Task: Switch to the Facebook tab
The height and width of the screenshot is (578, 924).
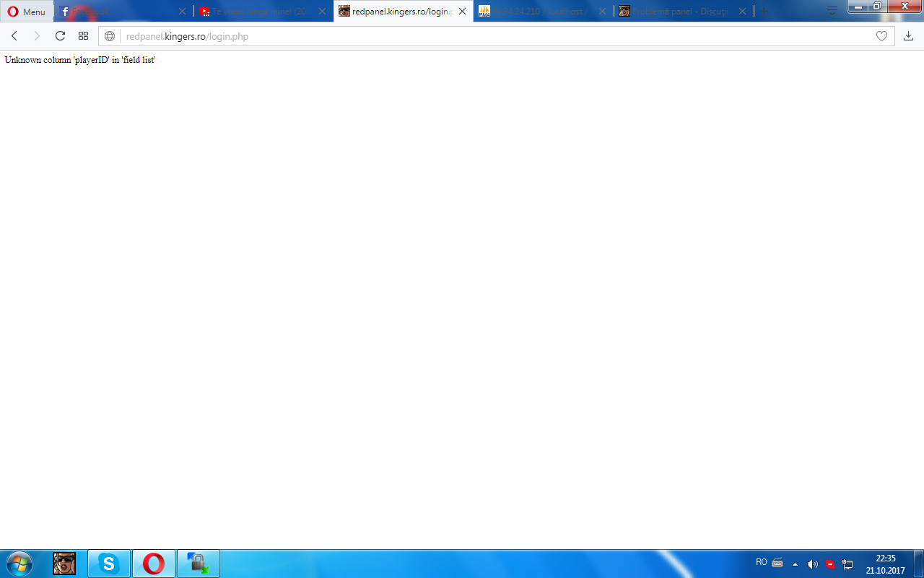Action: pos(123,12)
